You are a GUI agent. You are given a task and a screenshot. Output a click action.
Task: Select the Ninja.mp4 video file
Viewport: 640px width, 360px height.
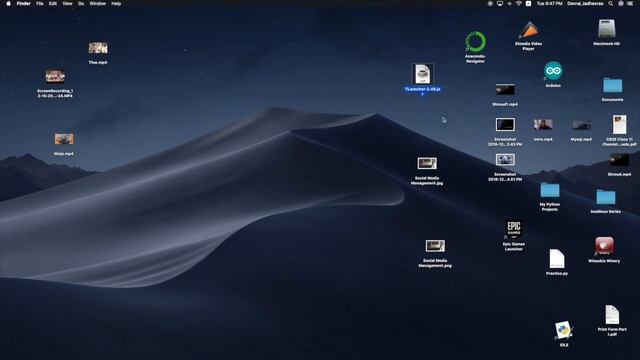[x=64, y=139]
